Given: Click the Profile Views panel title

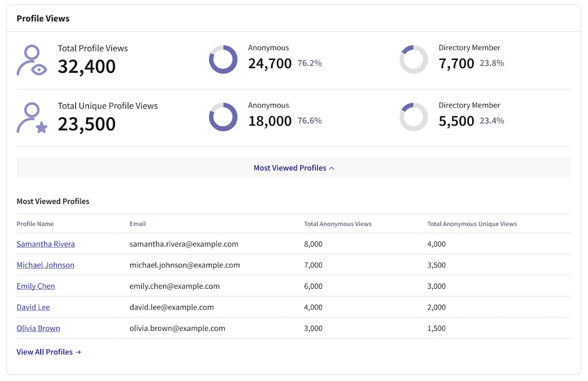Looking at the screenshot, I should click(43, 19).
